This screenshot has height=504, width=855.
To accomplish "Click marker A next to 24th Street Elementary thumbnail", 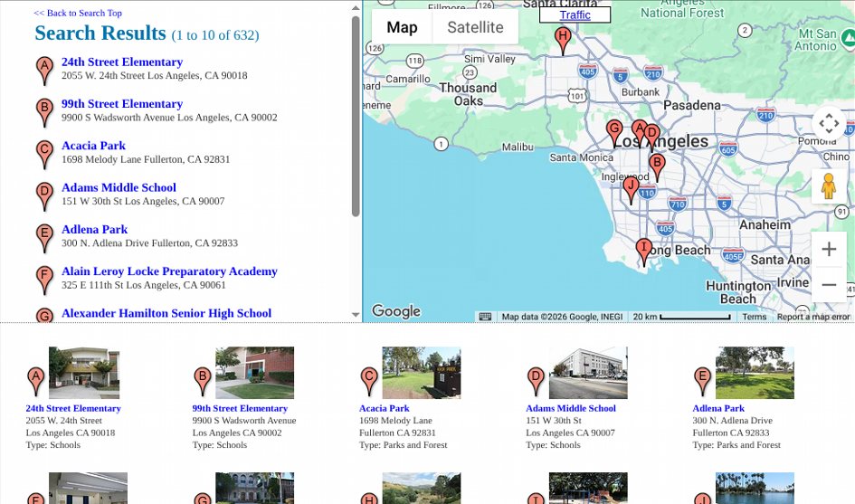I will click(x=36, y=381).
